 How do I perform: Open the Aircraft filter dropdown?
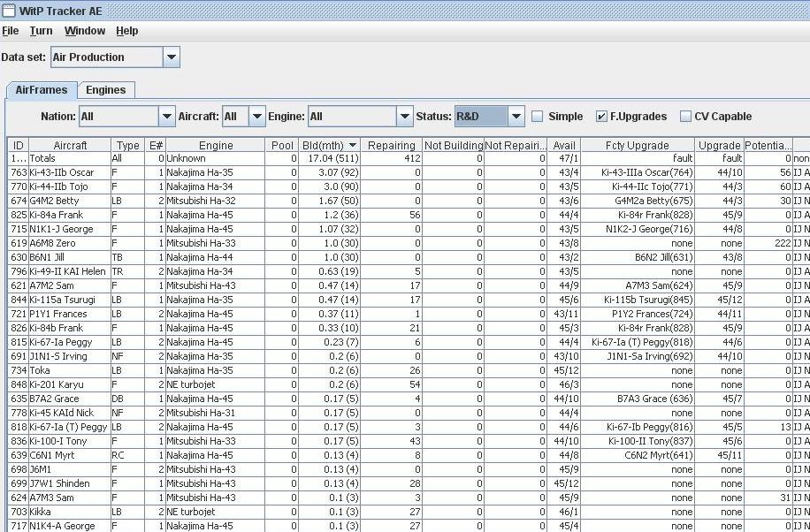tap(256, 117)
